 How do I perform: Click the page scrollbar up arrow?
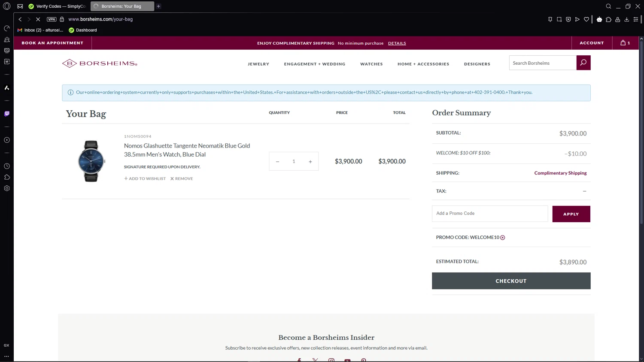[x=641, y=39]
